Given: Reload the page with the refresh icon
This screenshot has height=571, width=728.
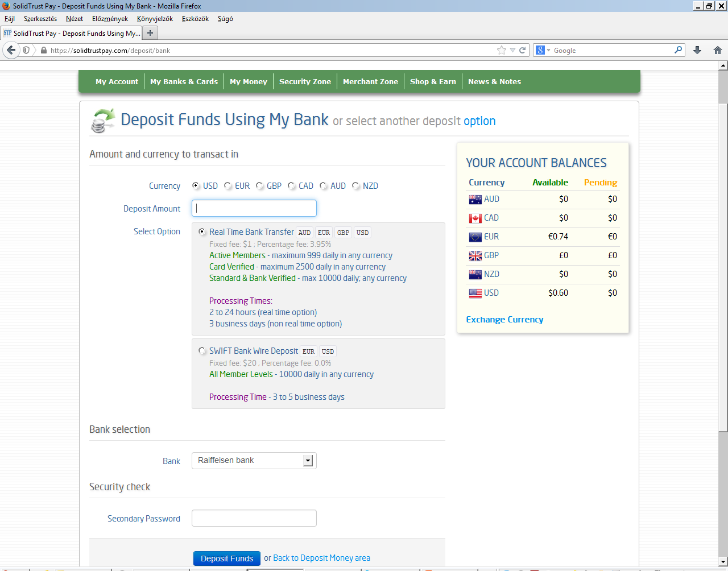Looking at the screenshot, I should (x=522, y=50).
